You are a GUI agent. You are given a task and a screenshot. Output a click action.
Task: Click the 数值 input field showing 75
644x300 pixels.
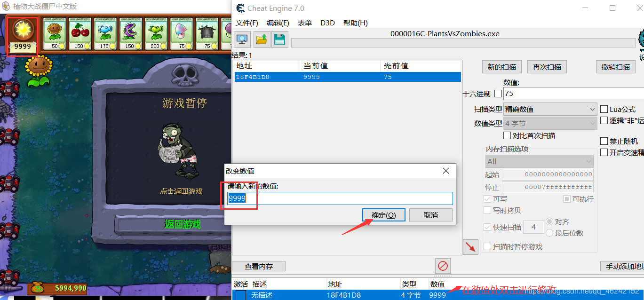[x=573, y=94]
